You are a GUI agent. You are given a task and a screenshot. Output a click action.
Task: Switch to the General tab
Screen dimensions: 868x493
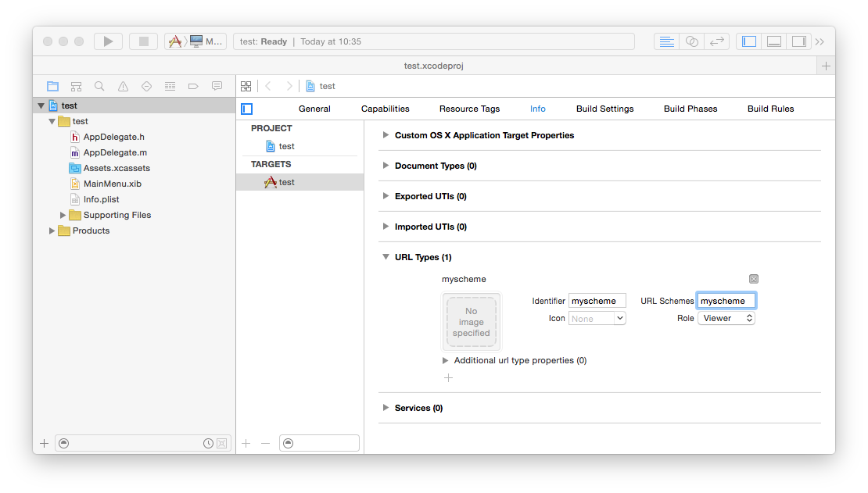click(314, 109)
